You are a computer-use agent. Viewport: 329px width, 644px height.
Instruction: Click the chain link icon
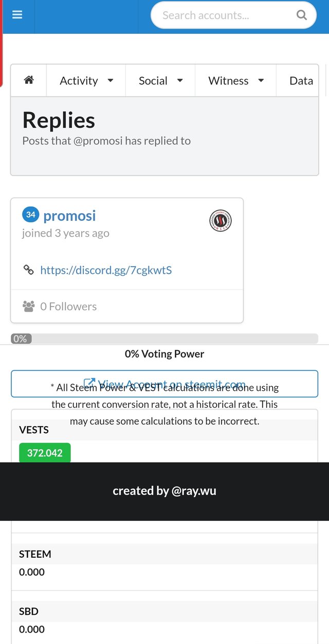point(29,270)
